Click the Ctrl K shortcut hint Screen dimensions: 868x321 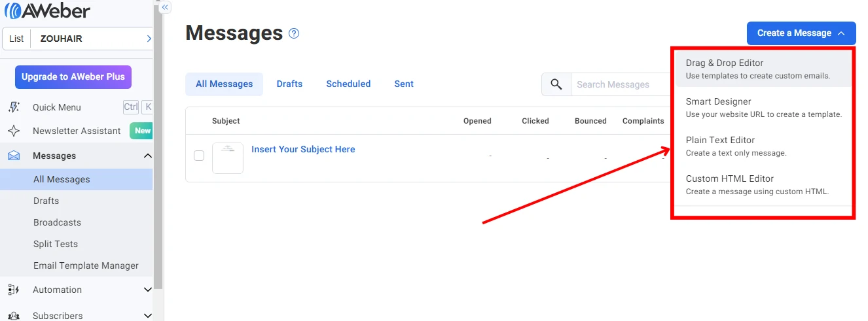coord(138,107)
